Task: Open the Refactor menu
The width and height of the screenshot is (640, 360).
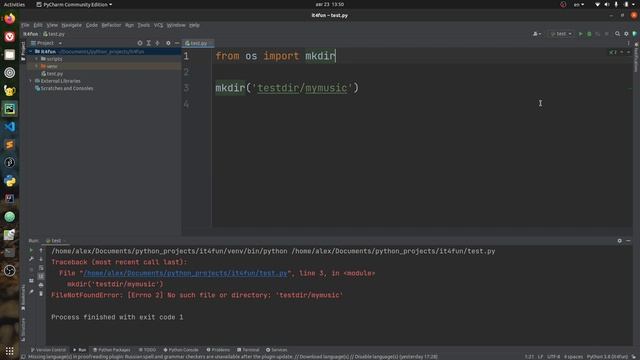Action: [111, 25]
